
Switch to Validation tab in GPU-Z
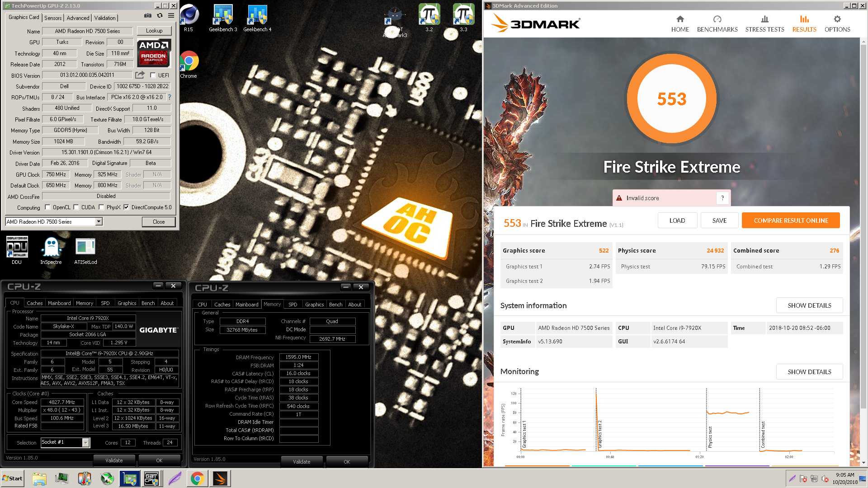point(105,18)
